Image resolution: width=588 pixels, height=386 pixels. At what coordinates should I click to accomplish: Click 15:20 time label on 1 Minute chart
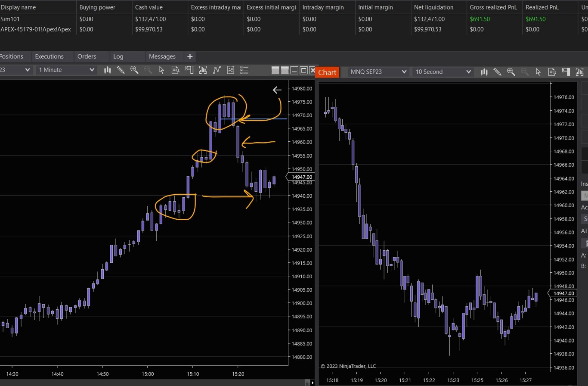(x=238, y=374)
